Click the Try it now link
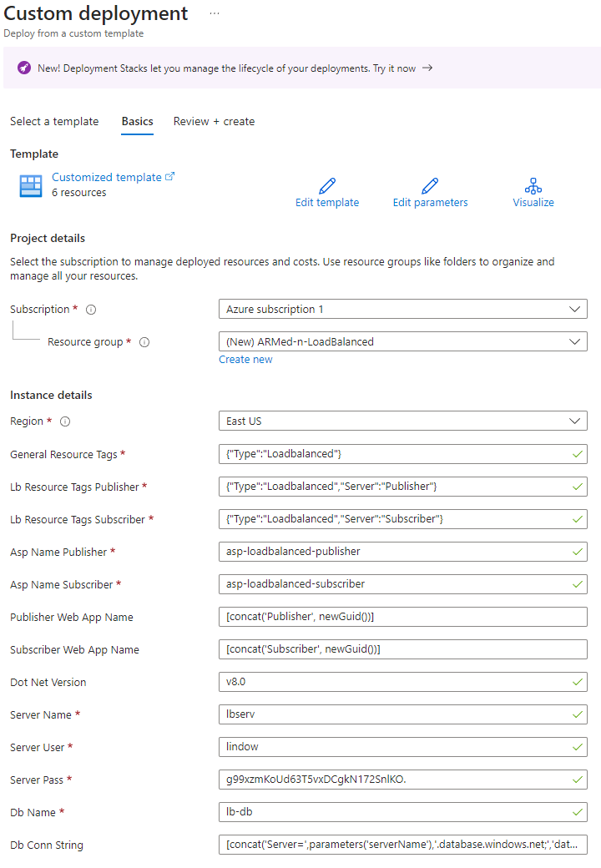 394,68
